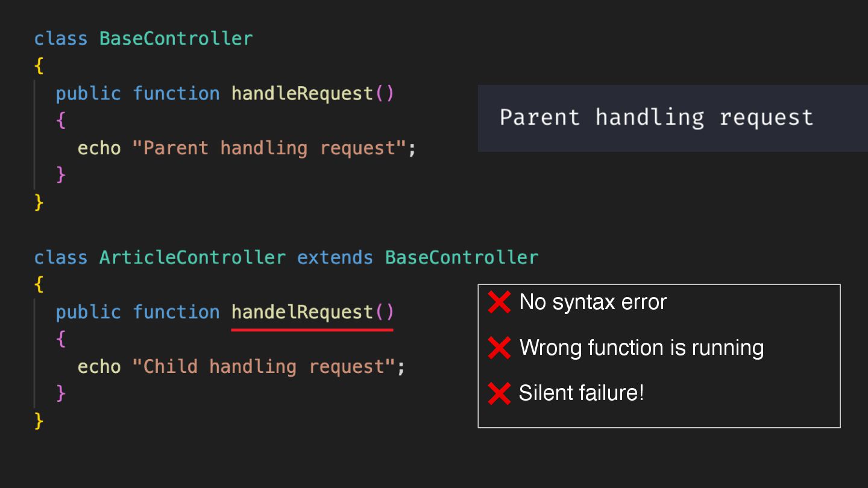Click the red X beside Wrong function is running

(x=499, y=348)
